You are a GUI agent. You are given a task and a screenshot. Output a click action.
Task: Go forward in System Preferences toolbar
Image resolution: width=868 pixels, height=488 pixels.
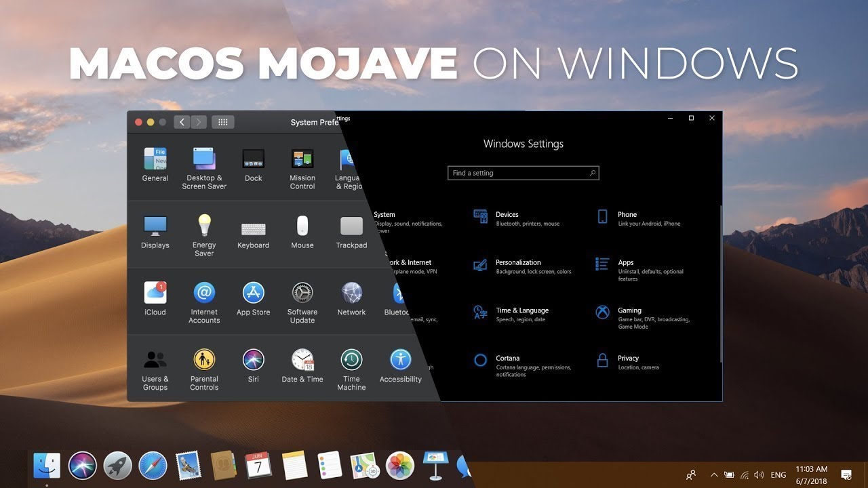click(199, 122)
